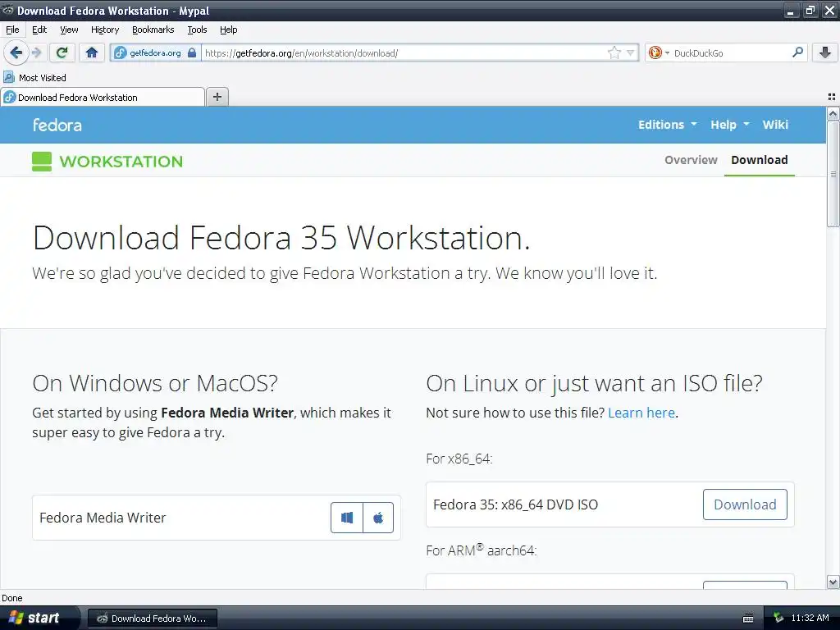Screen dimensions: 840x630
Task: Click the For ARM aarch64 label
Action: click(481, 550)
